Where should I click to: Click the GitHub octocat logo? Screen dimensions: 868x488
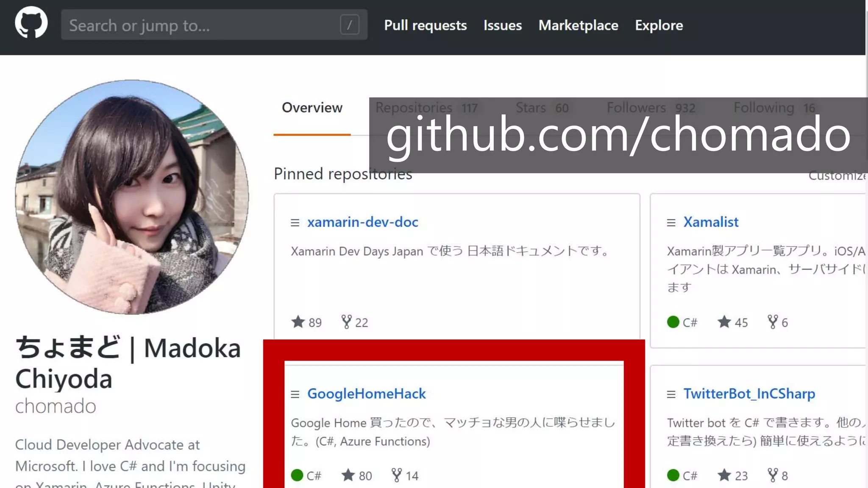pos(31,22)
